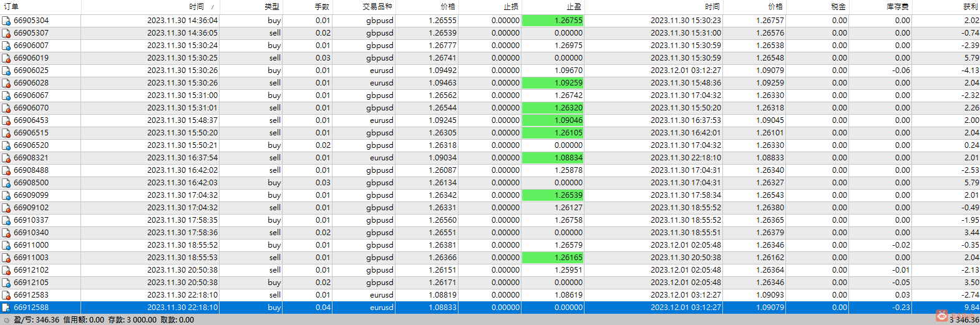
Task: Click the 时间 header with sort arrow
Action: pyautogui.click(x=150, y=6)
